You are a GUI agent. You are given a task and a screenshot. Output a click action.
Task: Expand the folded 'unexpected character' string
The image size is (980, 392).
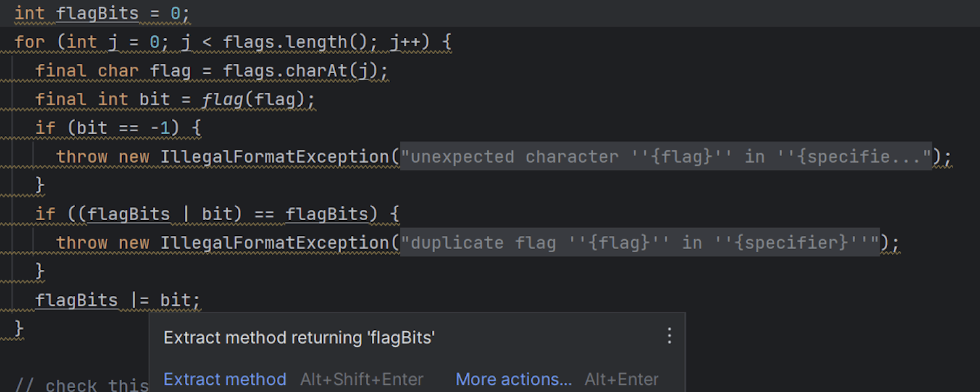pos(666,157)
